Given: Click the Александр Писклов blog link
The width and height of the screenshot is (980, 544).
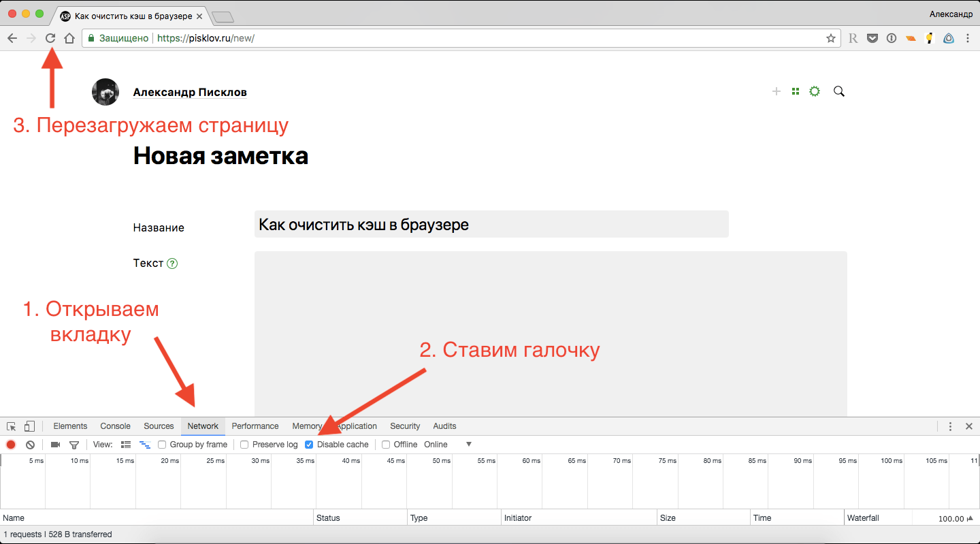Looking at the screenshot, I should [x=190, y=92].
